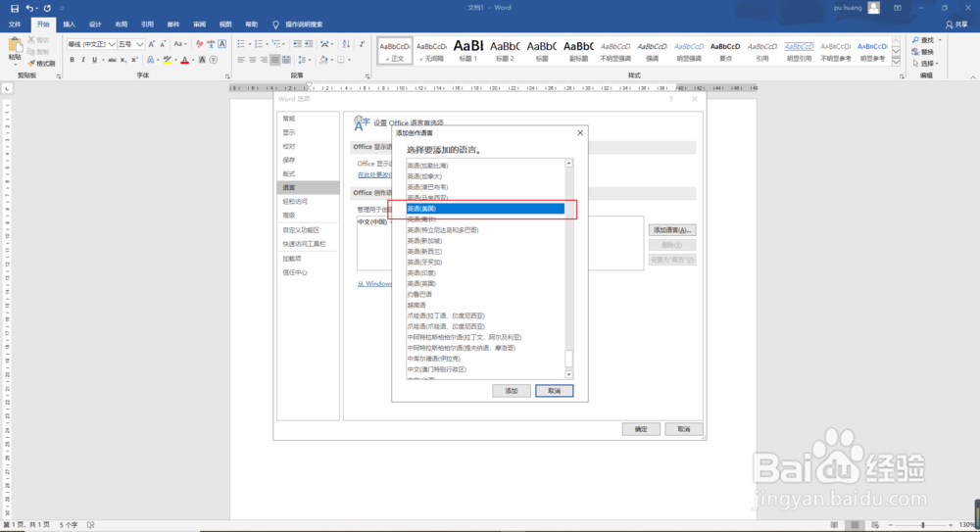
Task: Click the Shrink Font icon
Action: [163, 44]
